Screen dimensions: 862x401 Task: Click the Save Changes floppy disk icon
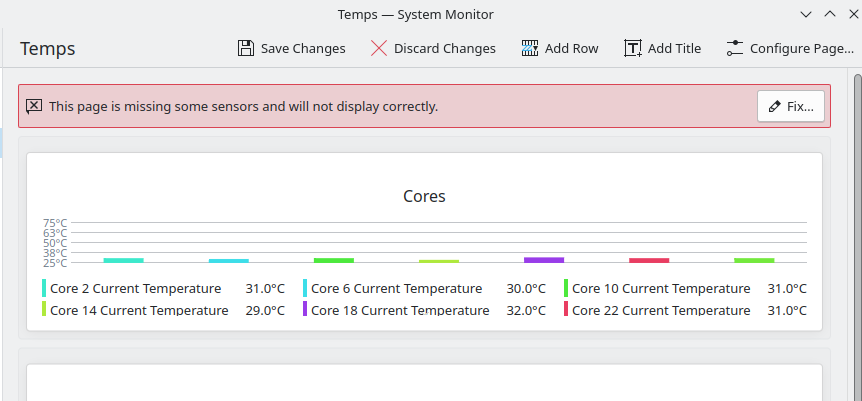[x=246, y=48]
